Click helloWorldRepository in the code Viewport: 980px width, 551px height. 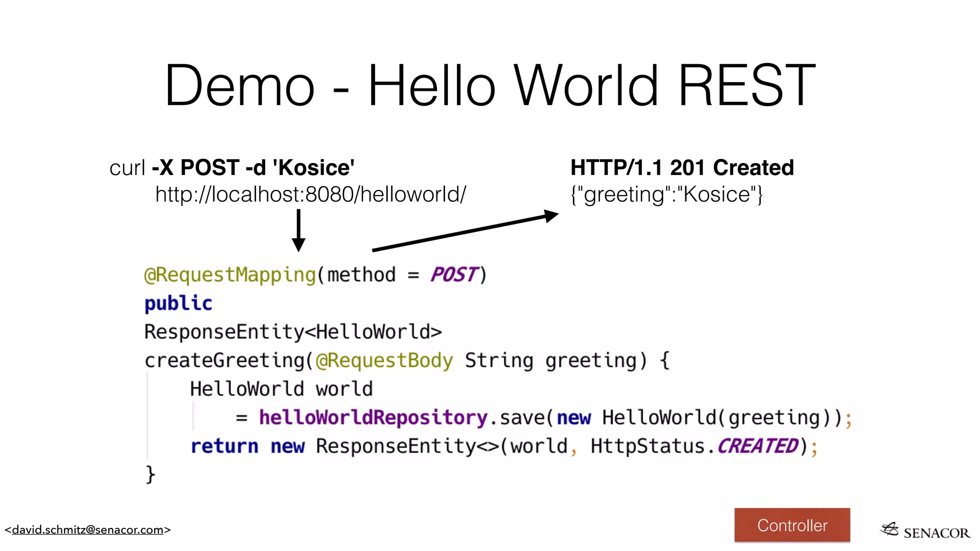[x=373, y=418]
